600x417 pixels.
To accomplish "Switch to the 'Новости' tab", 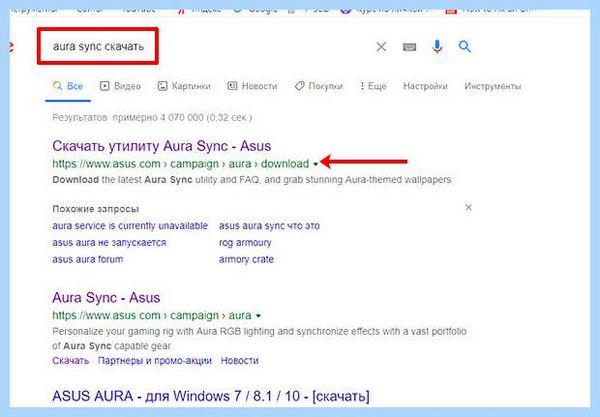I will click(252, 86).
